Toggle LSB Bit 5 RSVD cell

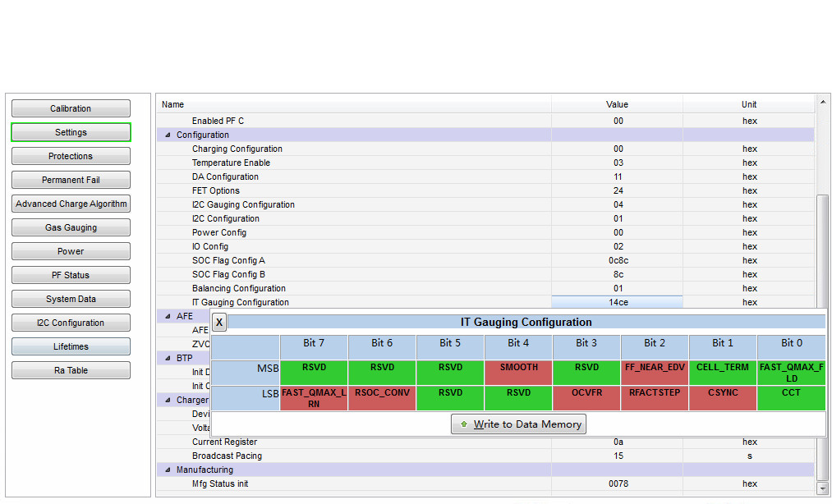[450, 398]
